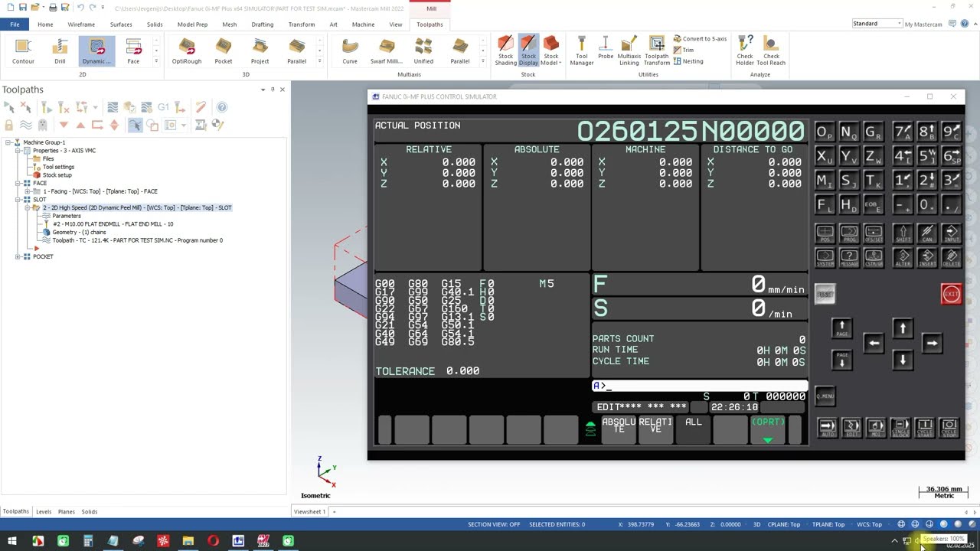The image size is (980, 551).
Task: Choose the Project toolpath icon
Action: (260, 51)
